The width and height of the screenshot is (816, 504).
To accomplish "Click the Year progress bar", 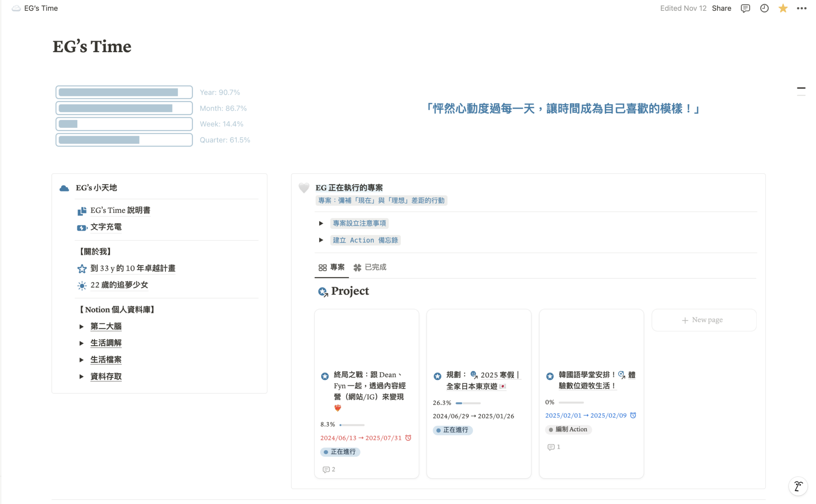I will pos(124,92).
